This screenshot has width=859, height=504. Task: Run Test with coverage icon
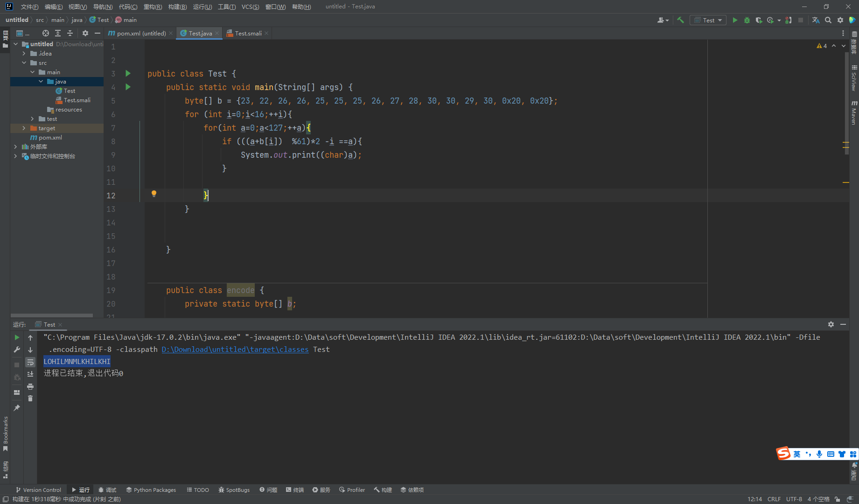pos(760,20)
